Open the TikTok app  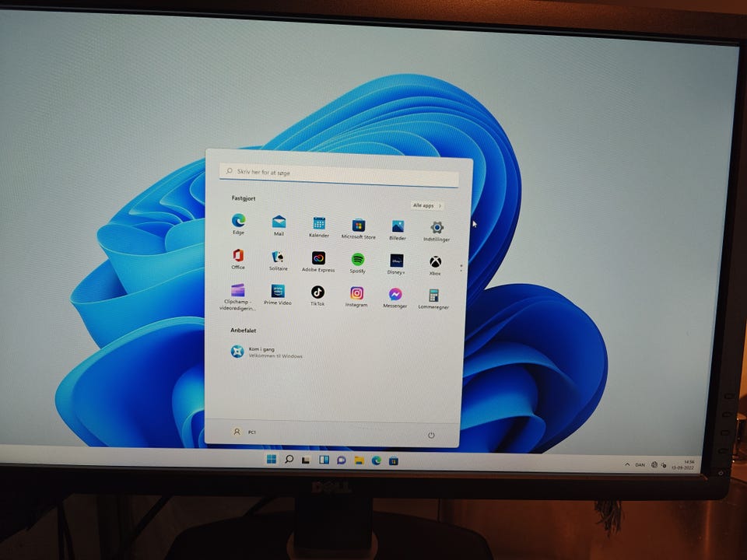(x=317, y=296)
